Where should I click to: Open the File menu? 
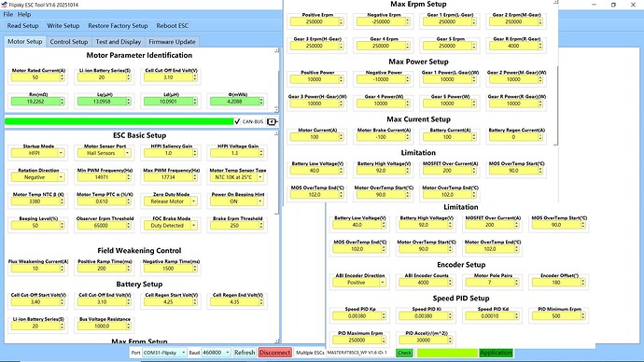[7, 14]
